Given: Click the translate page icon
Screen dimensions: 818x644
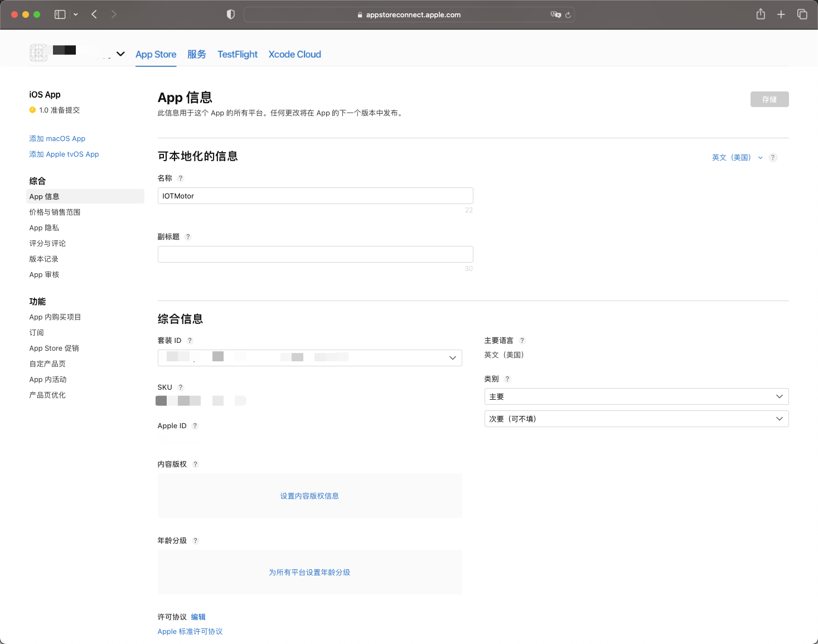Looking at the screenshot, I should (x=555, y=14).
